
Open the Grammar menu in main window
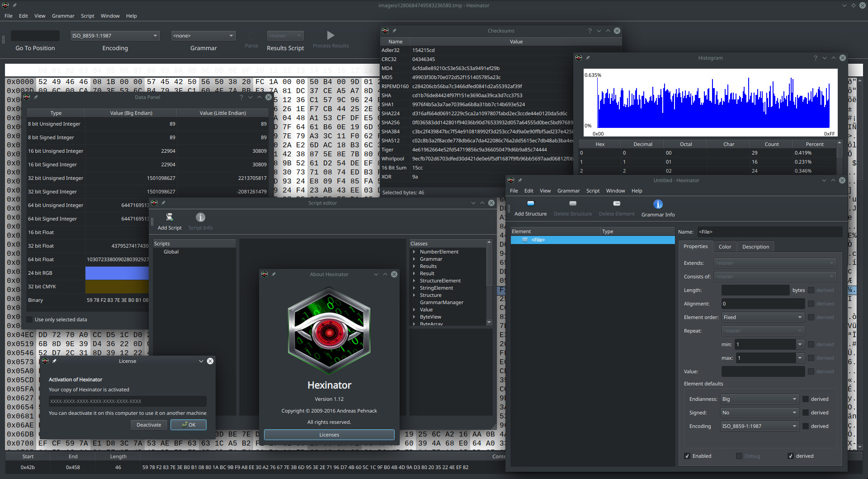tap(63, 16)
